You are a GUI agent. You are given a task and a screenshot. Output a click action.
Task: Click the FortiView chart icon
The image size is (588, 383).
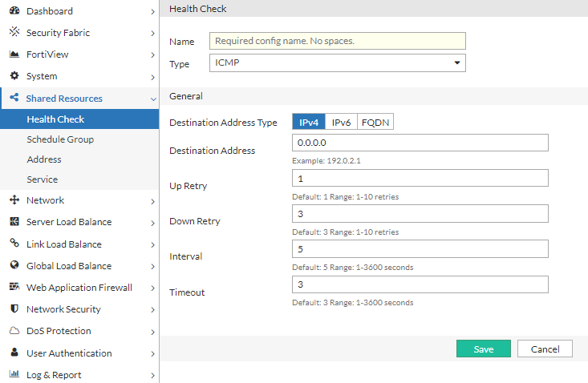(x=14, y=54)
